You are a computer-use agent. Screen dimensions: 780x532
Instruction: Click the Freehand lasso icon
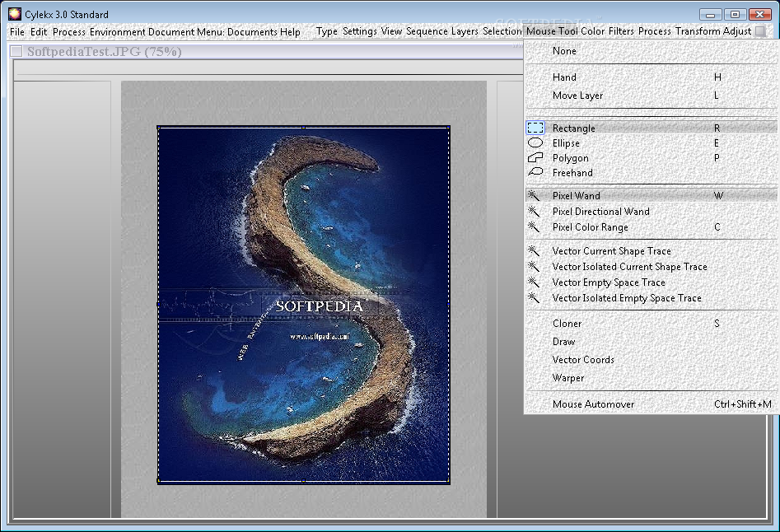pos(535,172)
